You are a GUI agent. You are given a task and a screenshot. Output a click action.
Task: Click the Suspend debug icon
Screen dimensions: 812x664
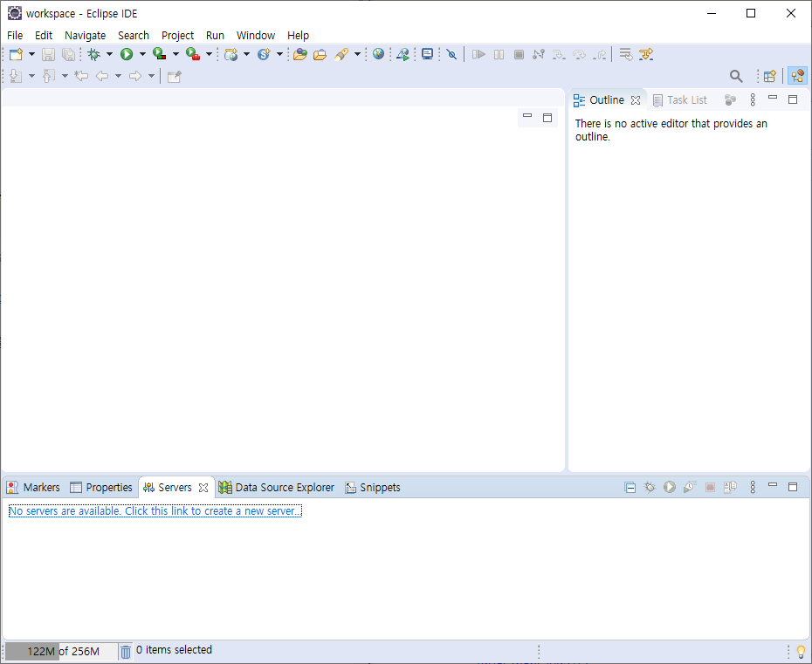(499, 54)
